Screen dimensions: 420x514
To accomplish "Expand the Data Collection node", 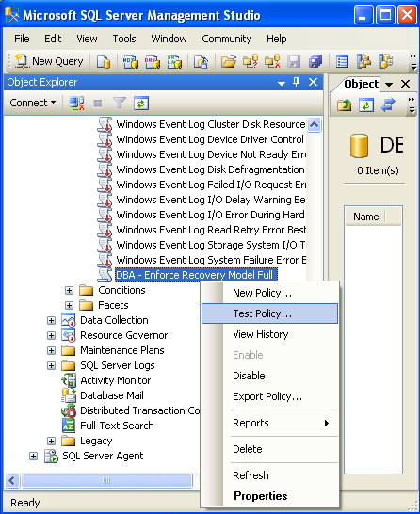I will tap(51, 321).
